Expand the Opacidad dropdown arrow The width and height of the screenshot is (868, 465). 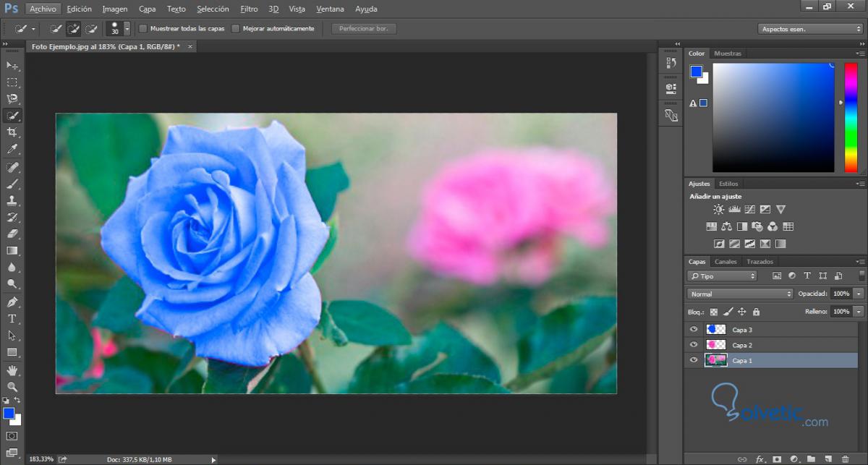[x=859, y=294]
